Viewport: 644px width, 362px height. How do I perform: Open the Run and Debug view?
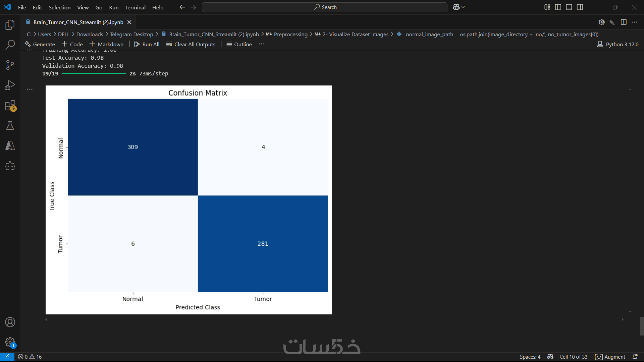pos(10,85)
